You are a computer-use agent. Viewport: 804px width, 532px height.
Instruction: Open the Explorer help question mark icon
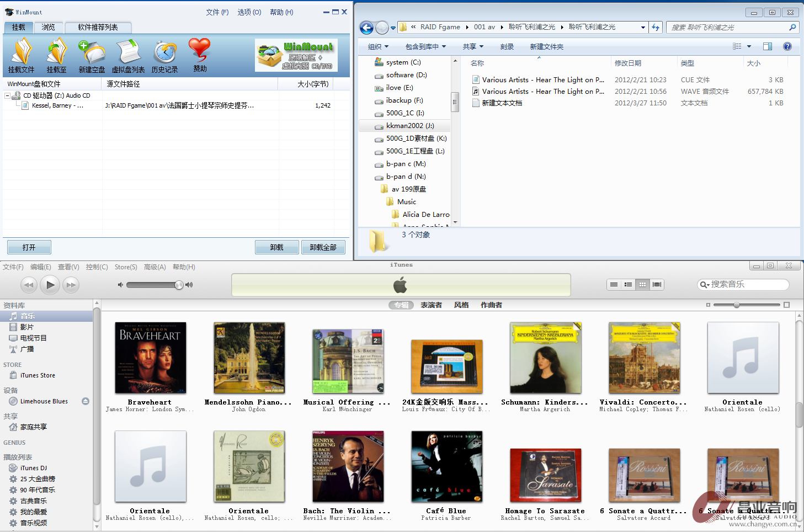pyautogui.click(x=787, y=46)
